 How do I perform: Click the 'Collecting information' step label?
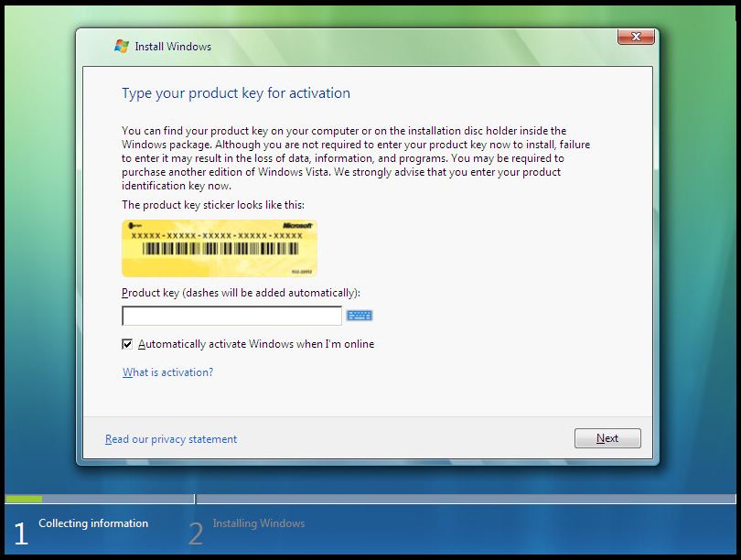[x=93, y=523]
